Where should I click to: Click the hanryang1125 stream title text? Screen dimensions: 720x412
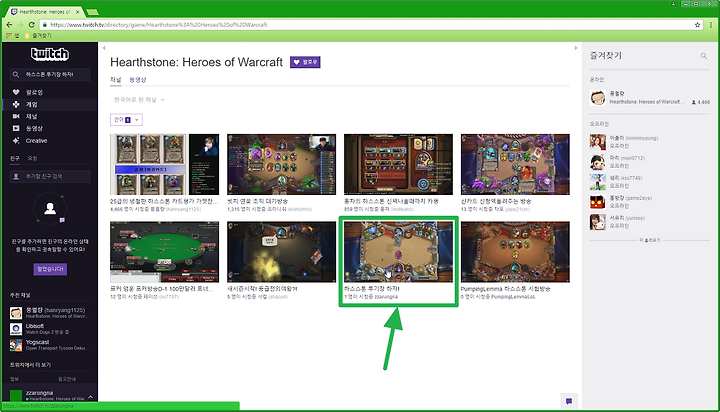tap(164, 201)
